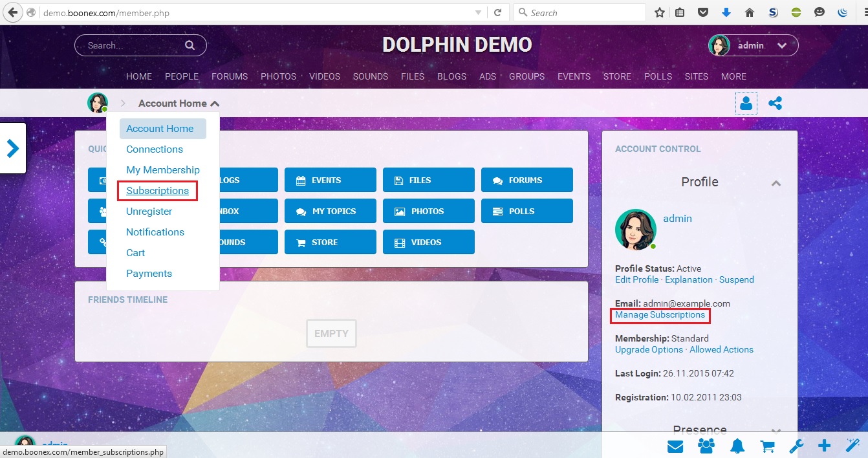Screen dimensions: 868x458
Task: Open SOUNDS in the main navigation
Action: 371,76
